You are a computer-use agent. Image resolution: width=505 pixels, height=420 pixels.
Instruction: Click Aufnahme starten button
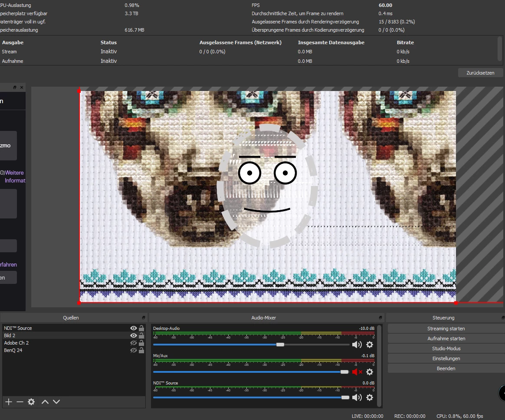(x=446, y=339)
